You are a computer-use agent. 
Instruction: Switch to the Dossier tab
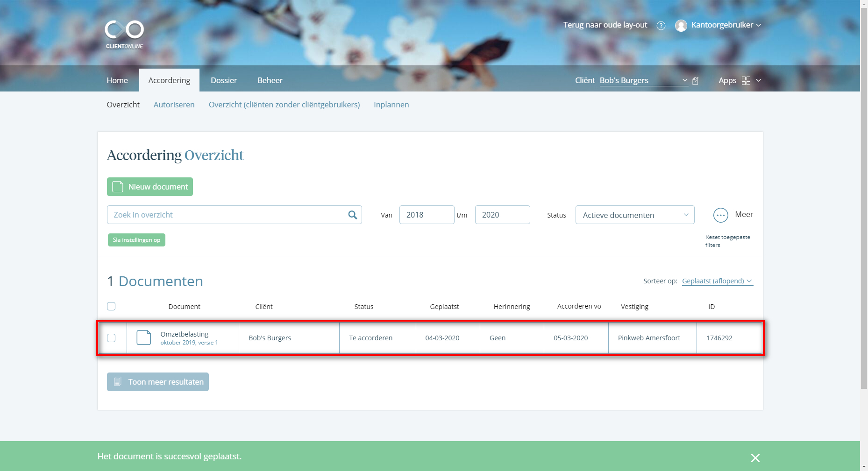[224, 80]
